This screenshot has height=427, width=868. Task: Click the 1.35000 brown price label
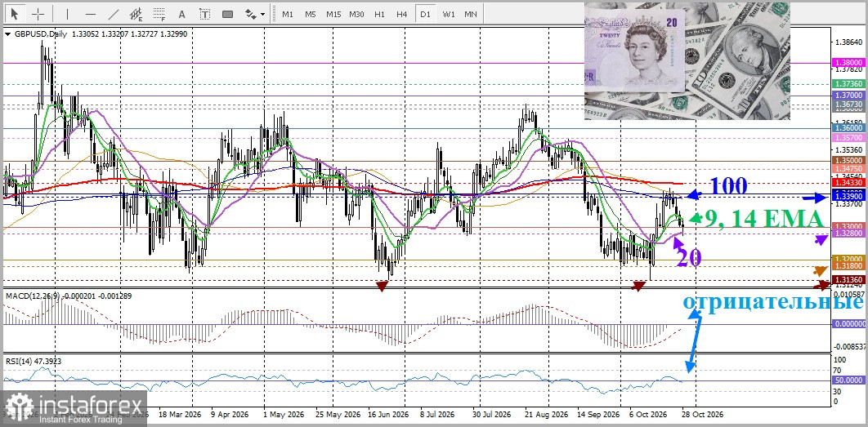tap(849, 160)
